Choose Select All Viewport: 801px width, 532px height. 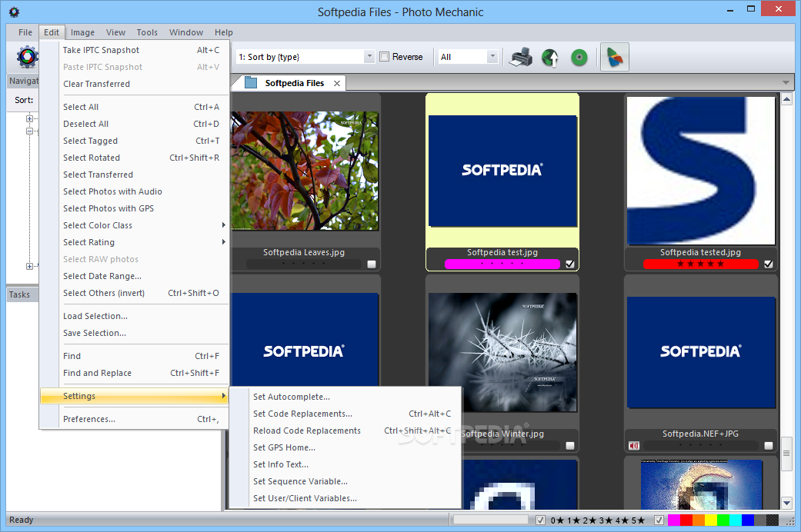(x=134, y=107)
